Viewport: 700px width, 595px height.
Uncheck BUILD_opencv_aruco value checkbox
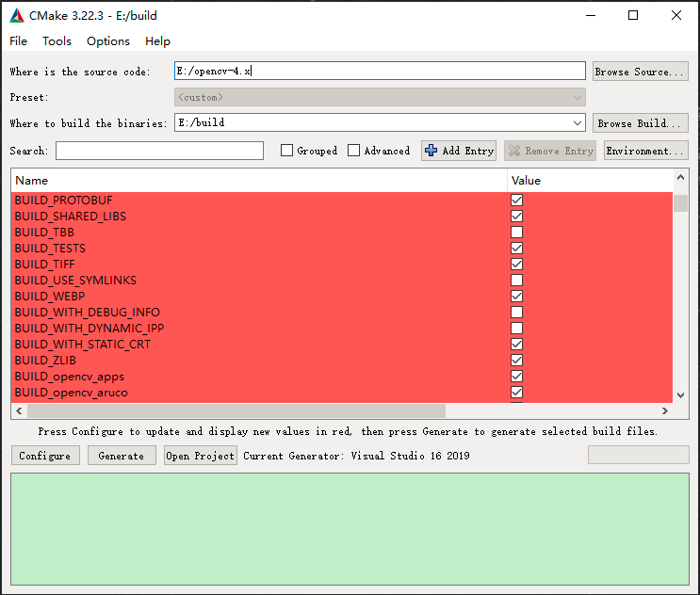516,393
